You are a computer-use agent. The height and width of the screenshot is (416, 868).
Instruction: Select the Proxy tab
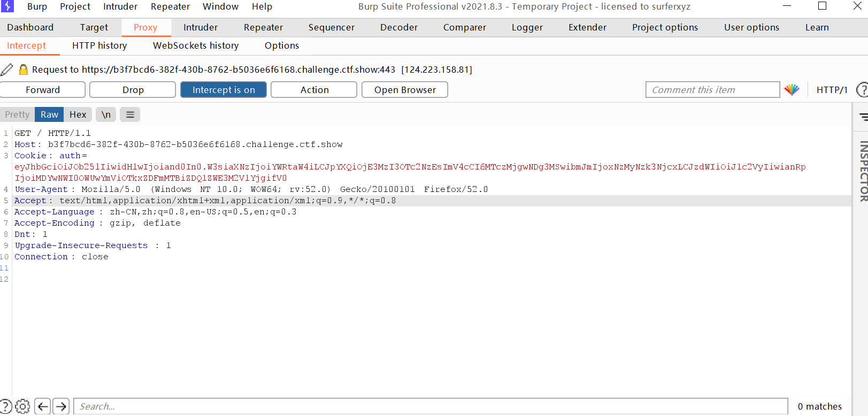pyautogui.click(x=145, y=27)
